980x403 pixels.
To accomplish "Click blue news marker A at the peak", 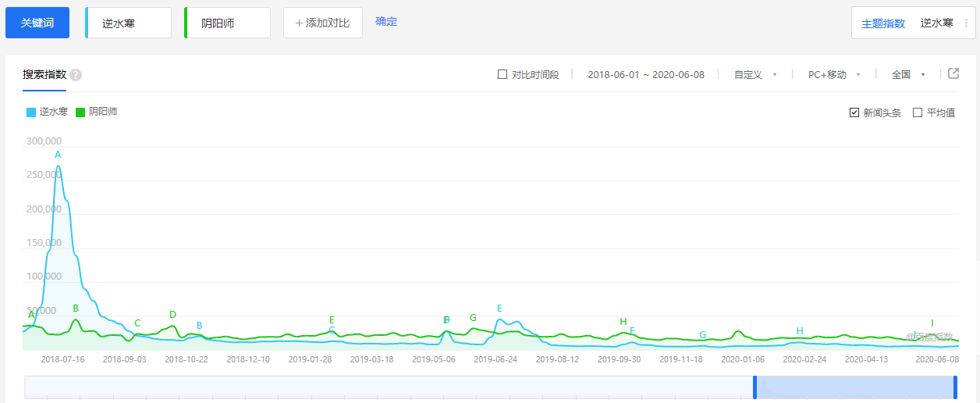I will (58, 155).
